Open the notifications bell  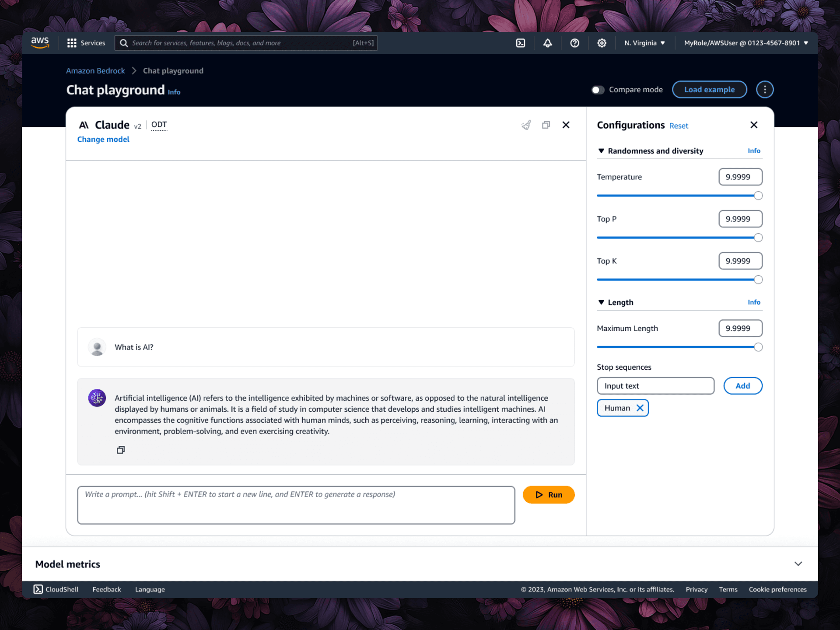[x=548, y=43]
